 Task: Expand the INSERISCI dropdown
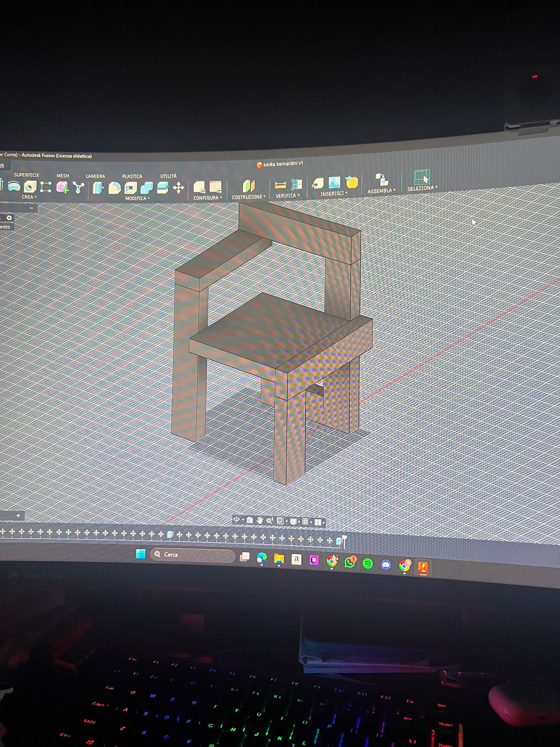point(334,194)
